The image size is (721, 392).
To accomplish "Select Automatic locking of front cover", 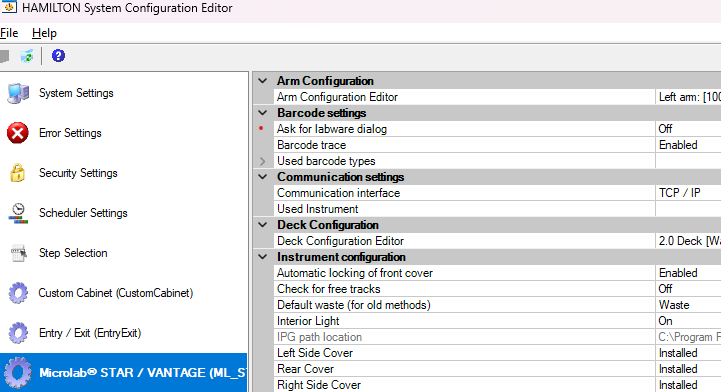I will pyautogui.click(x=464, y=273).
